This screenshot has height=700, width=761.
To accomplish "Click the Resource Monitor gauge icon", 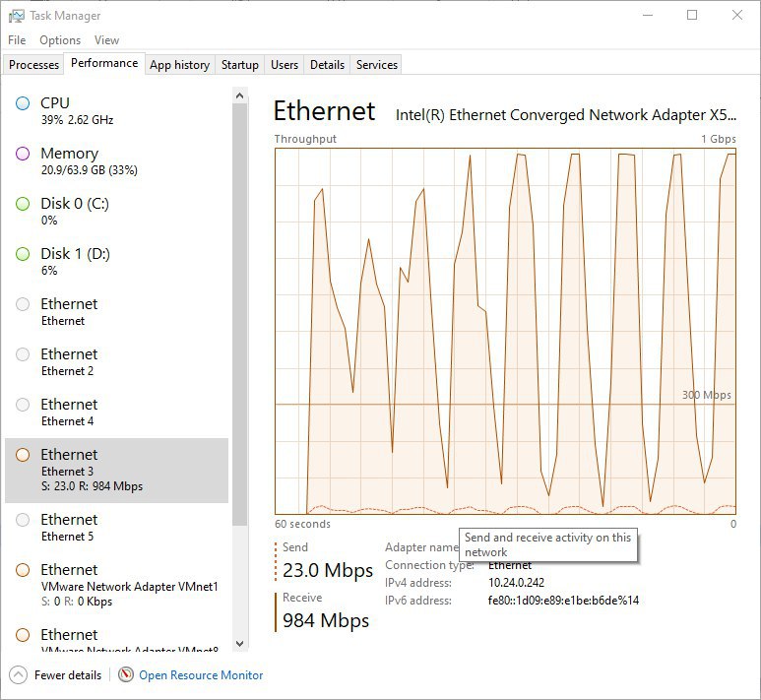I will (x=126, y=674).
